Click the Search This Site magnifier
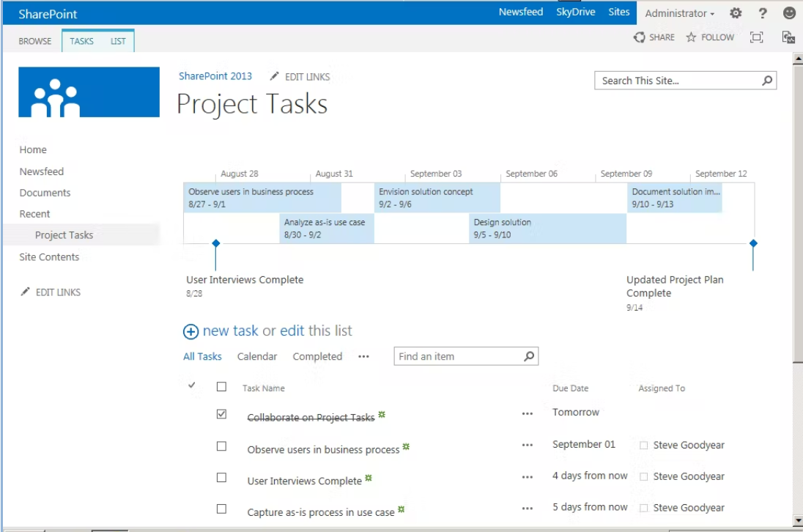The height and width of the screenshot is (532, 803). [767, 81]
